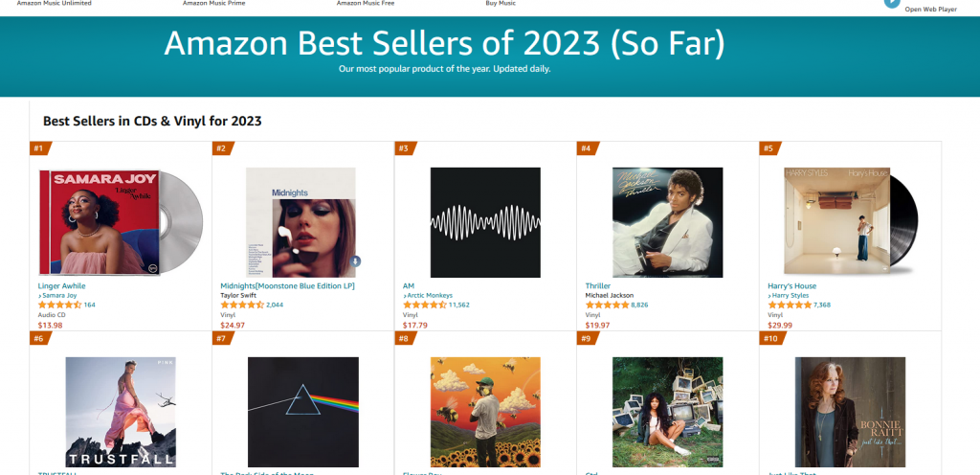Screen dimensions: 980x475
Task: Click the download icon on the Midnights cover
Action: (355, 260)
